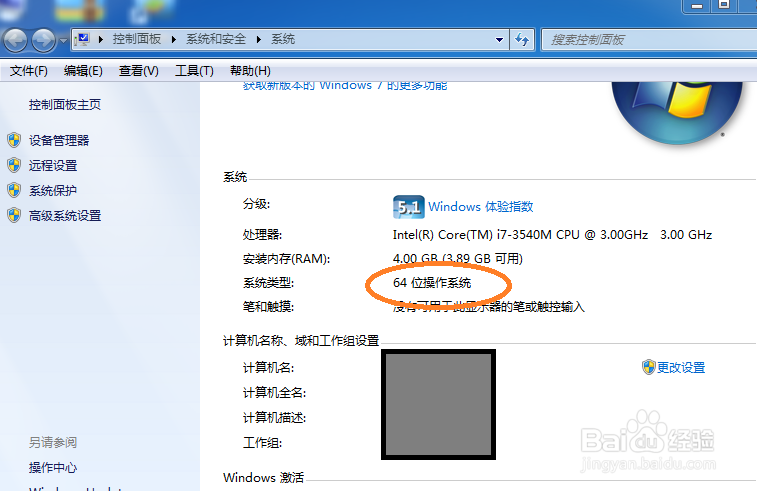This screenshot has width=757, height=491.
Task: Go back with the Back arrow button
Action: click(15, 40)
